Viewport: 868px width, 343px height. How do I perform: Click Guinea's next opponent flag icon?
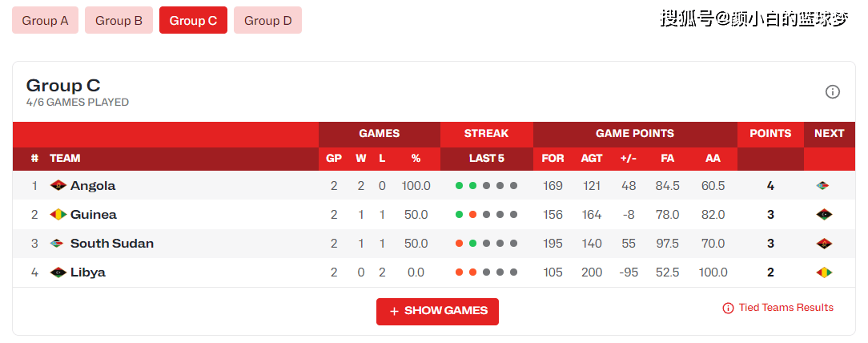824,215
